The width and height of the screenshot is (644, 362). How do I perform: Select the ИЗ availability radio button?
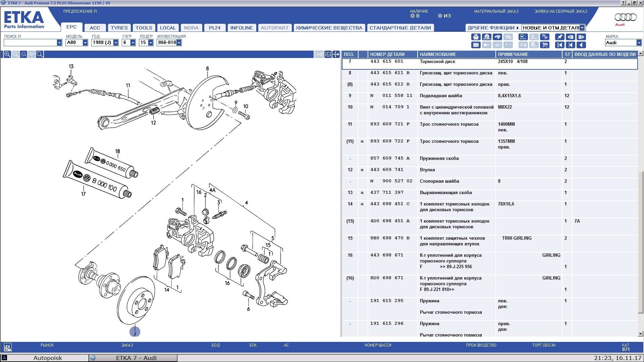[x=440, y=16]
